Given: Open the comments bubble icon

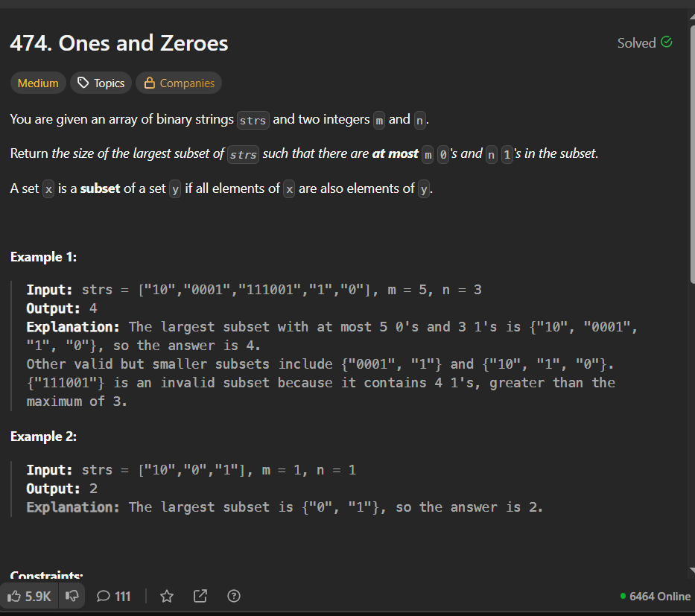Looking at the screenshot, I should (x=104, y=596).
